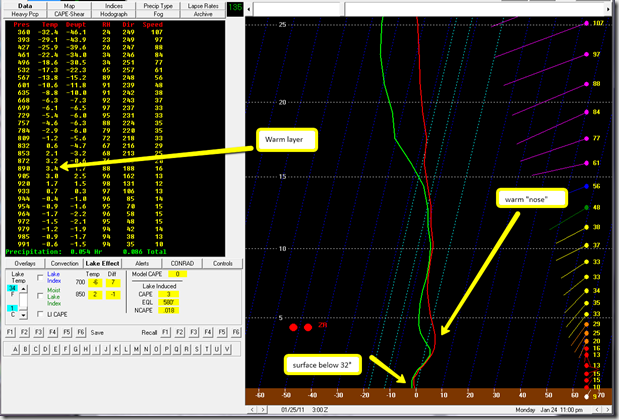Click the left scroll arrow below the sounding chart
This screenshot has width=619, height=420.
[x=252, y=409]
